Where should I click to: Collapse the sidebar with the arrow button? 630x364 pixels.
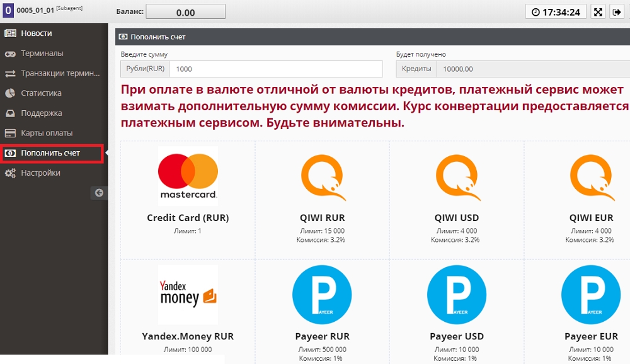point(99,193)
